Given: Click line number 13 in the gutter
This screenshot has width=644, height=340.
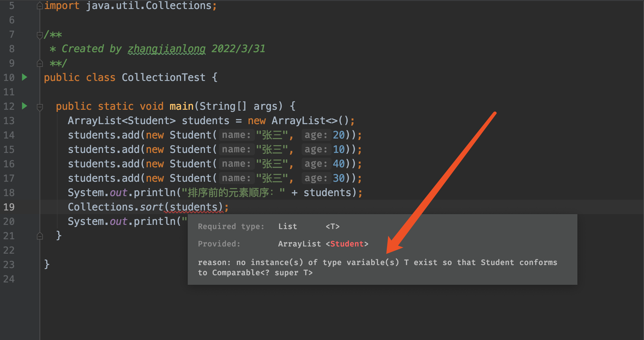Looking at the screenshot, I should point(9,121).
